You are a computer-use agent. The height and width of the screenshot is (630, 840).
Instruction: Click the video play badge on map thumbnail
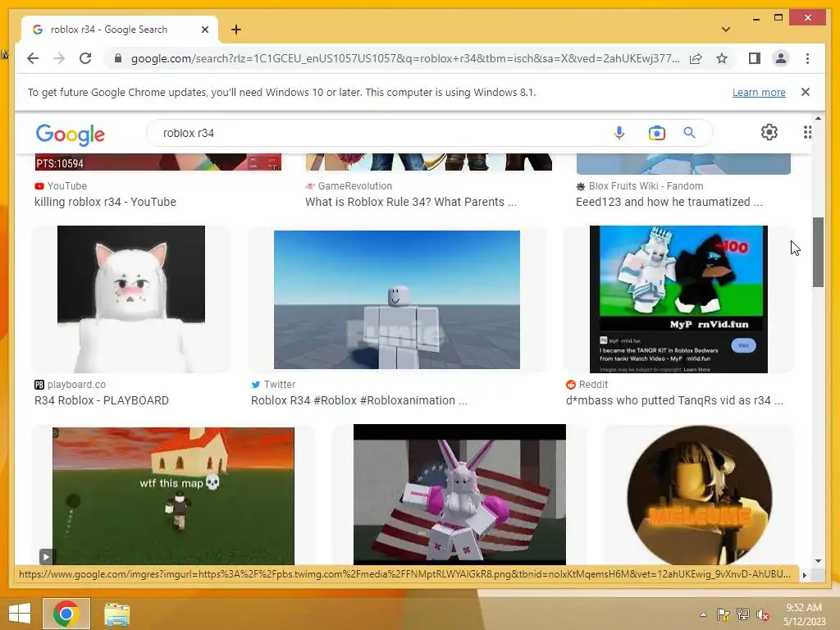click(x=46, y=557)
